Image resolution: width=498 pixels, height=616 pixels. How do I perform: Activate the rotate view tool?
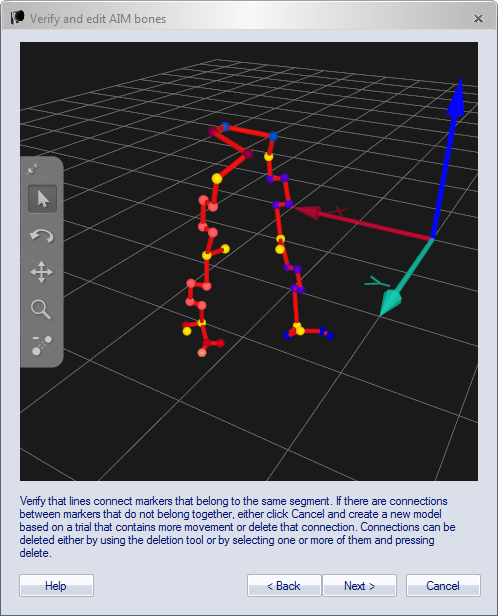(x=42, y=236)
